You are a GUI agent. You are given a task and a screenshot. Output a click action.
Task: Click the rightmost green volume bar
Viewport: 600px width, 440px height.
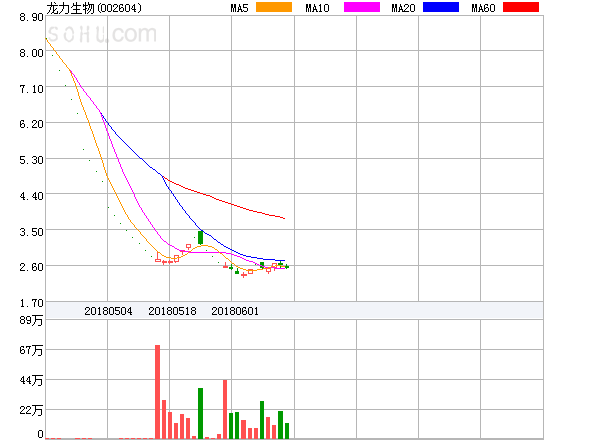[x=287, y=431]
